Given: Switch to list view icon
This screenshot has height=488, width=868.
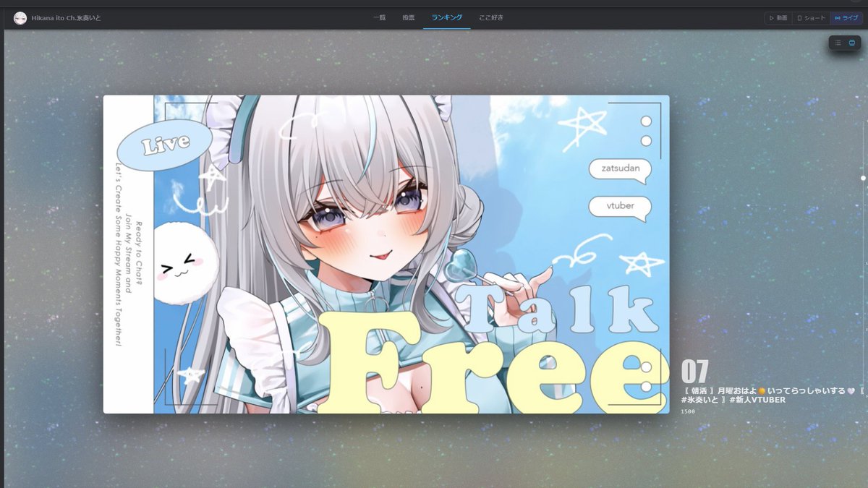Looking at the screenshot, I should (838, 43).
